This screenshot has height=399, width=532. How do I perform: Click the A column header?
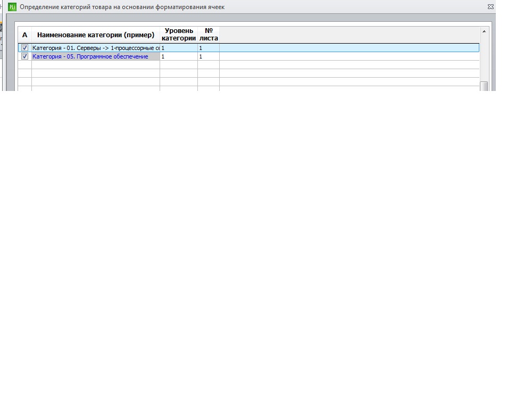(x=25, y=35)
